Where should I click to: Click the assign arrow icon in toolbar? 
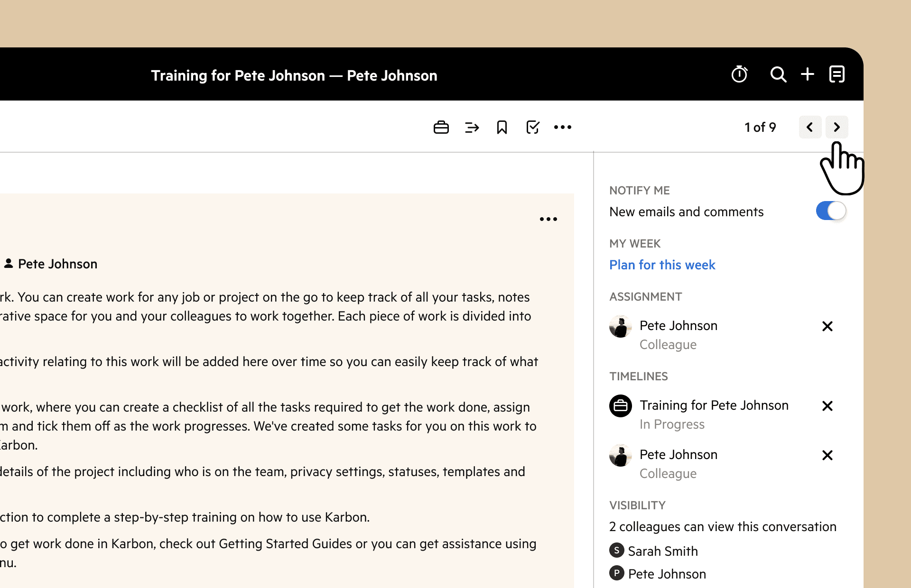click(472, 127)
